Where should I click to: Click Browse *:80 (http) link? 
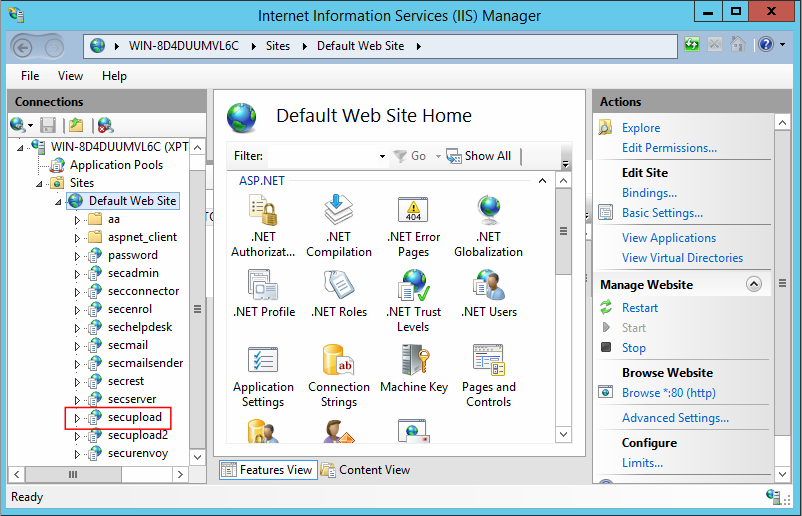click(668, 393)
